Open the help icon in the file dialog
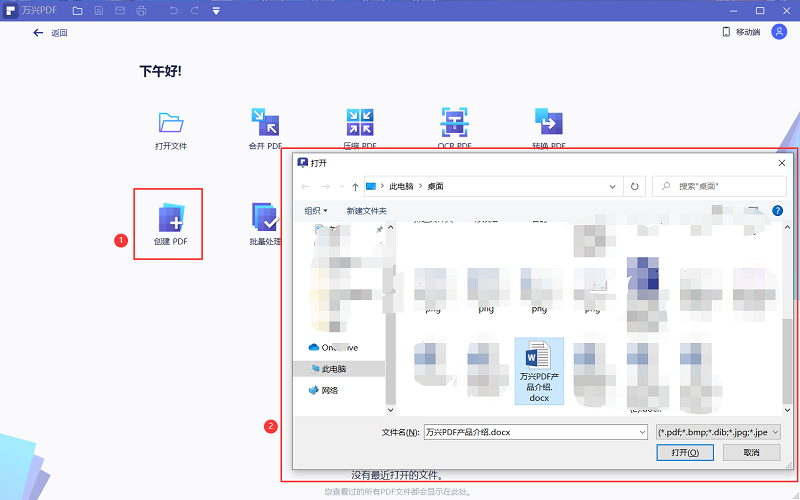Screen dimensions: 800x500 click(x=777, y=210)
